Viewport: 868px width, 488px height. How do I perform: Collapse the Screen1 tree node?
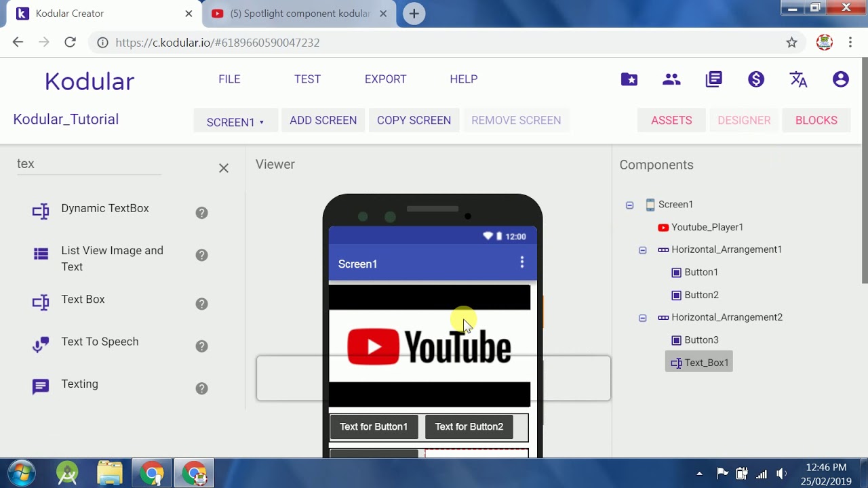point(629,205)
